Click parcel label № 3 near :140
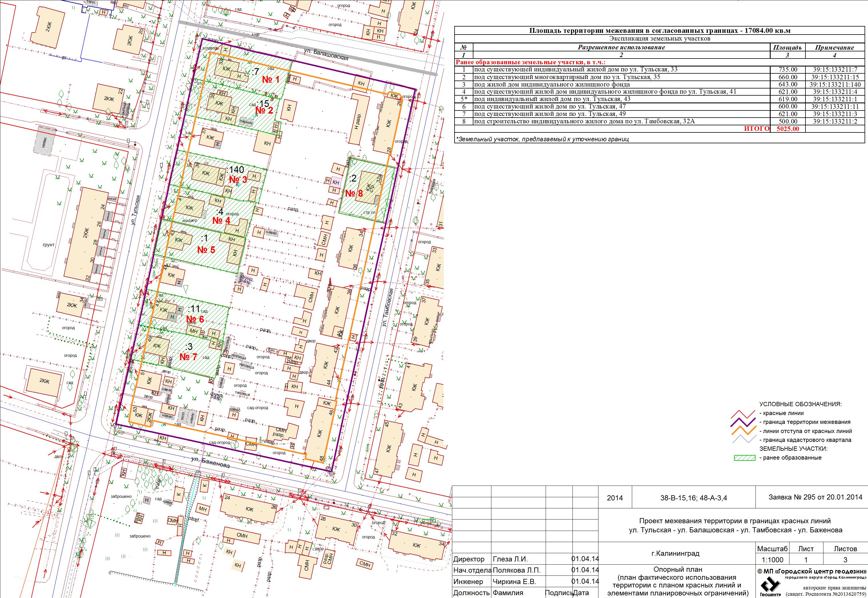The height and width of the screenshot is (598, 868). [x=238, y=180]
